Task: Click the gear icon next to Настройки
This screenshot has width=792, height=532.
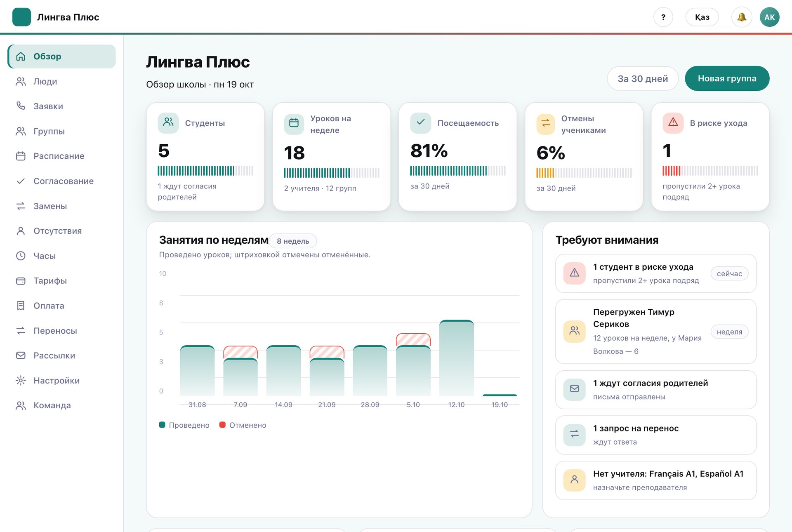Action: tap(21, 380)
